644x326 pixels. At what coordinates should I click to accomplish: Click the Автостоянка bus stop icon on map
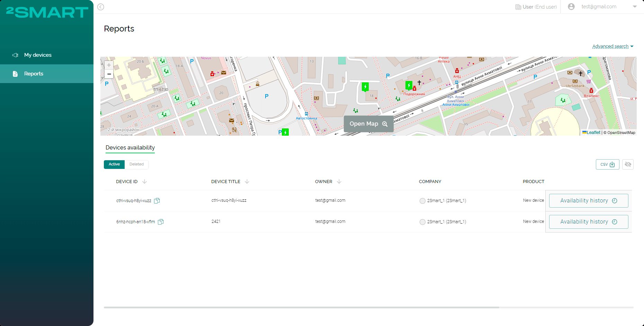[x=306, y=114]
